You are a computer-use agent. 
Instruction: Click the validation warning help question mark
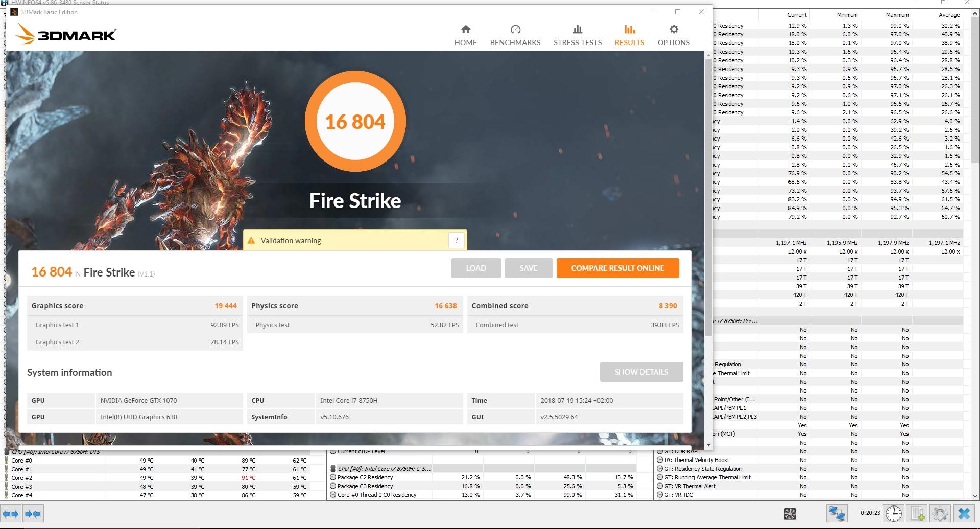coord(457,240)
